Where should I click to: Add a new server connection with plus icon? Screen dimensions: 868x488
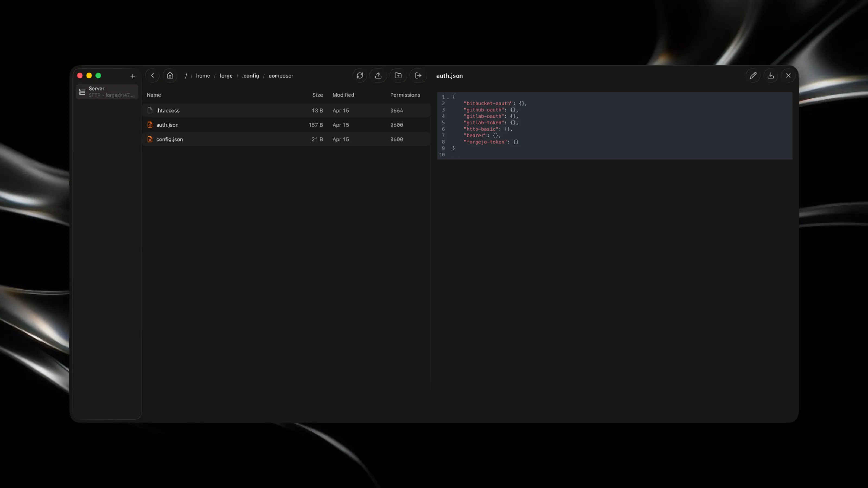[132, 76]
